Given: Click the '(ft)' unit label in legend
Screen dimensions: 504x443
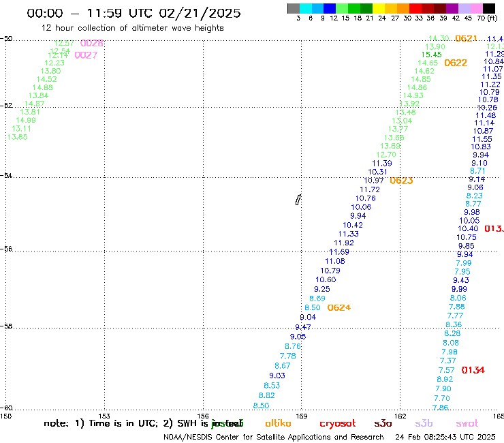Looking at the screenshot, I should [492, 18].
